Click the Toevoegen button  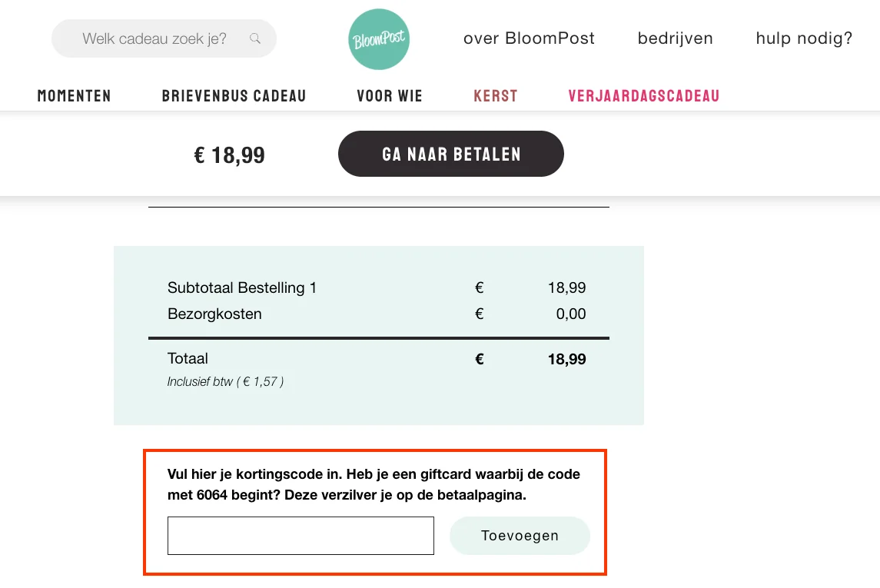coord(520,535)
